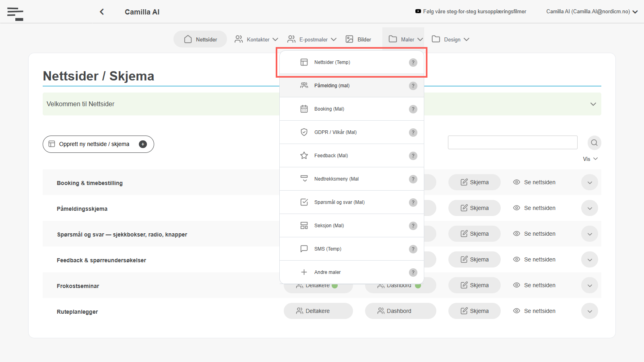The image size is (644, 362).
Task: Click the people icon for Påmelding (mal)
Action: coord(304,86)
